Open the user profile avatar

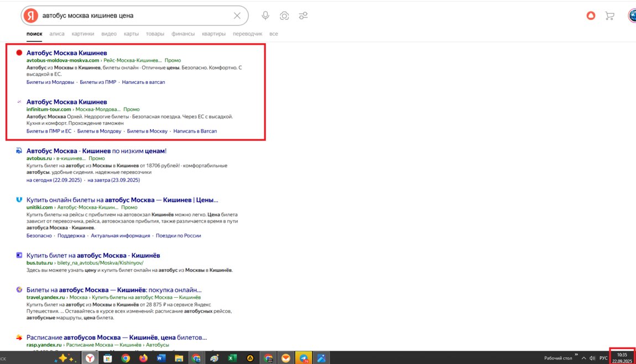click(x=632, y=15)
